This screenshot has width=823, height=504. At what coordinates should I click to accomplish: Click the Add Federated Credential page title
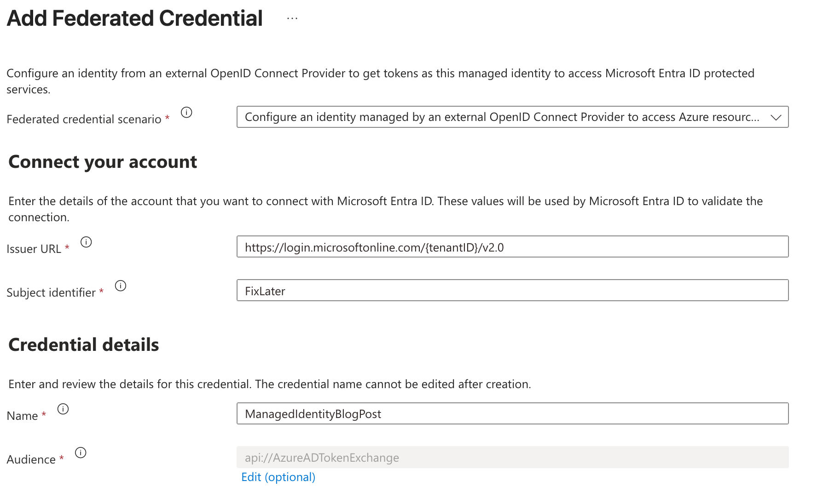point(134,19)
